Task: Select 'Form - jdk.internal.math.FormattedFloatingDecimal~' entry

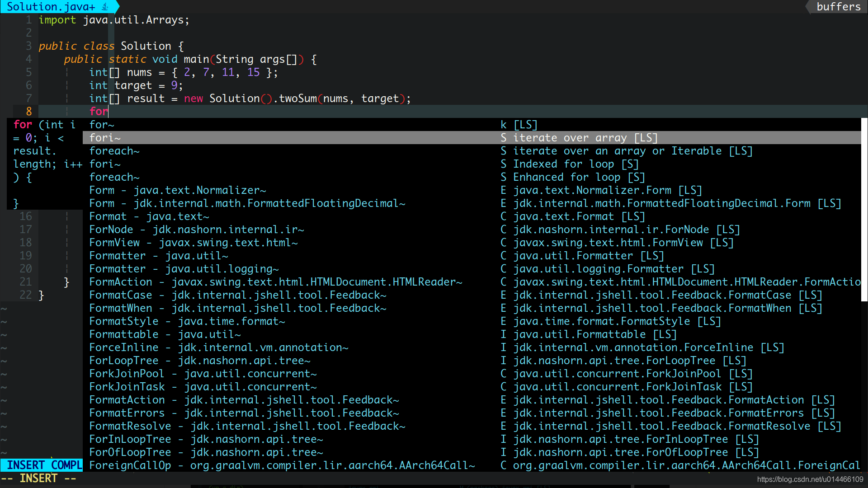Action: click(472, 203)
